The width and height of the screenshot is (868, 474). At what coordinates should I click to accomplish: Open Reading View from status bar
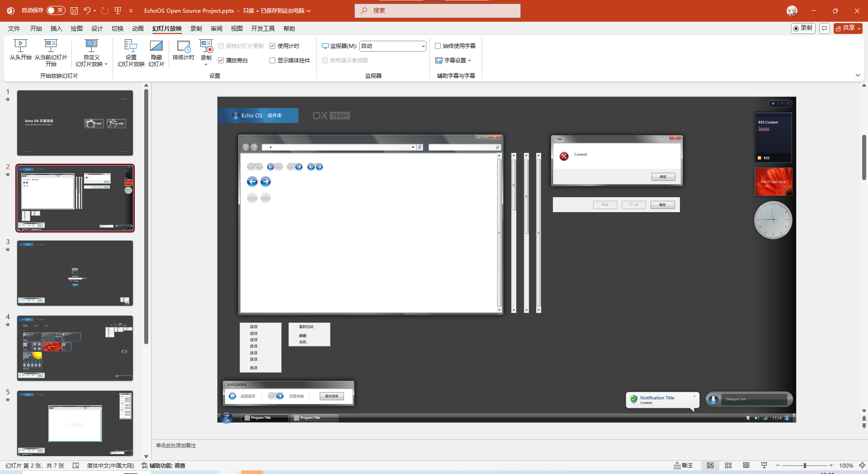pyautogui.click(x=746, y=465)
